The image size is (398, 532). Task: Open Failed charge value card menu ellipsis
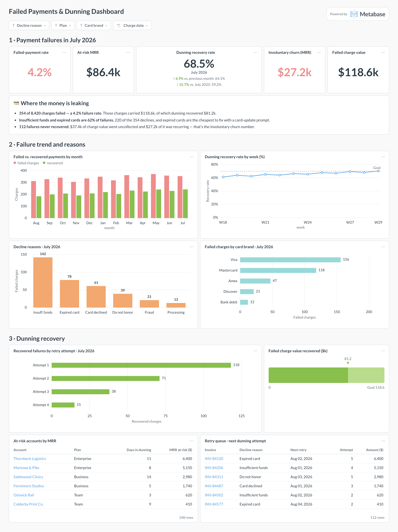click(383, 52)
